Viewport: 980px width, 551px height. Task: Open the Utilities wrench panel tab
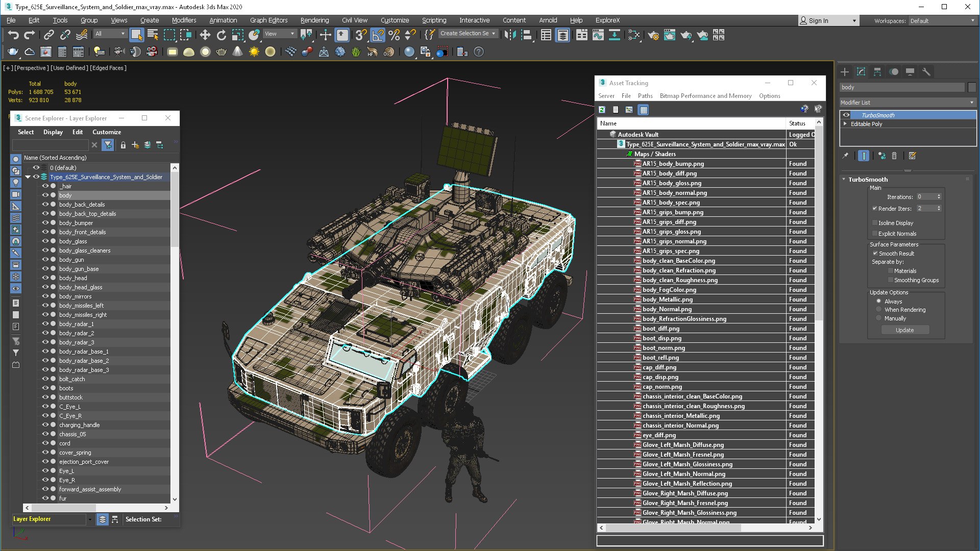pyautogui.click(x=926, y=72)
